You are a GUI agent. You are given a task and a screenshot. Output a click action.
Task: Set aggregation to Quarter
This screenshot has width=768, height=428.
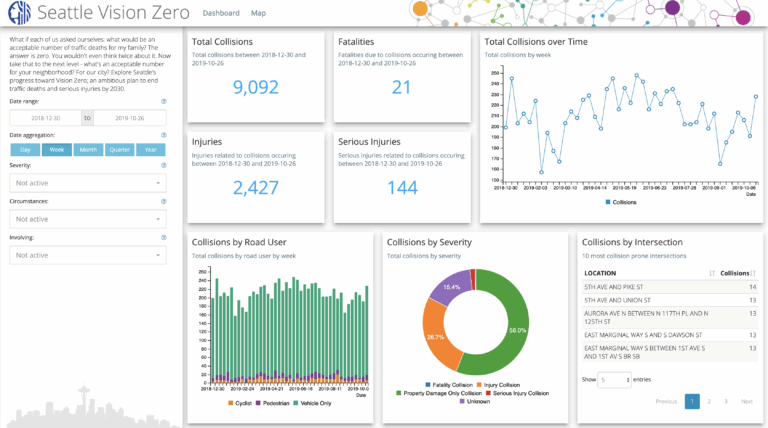click(x=120, y=150)
